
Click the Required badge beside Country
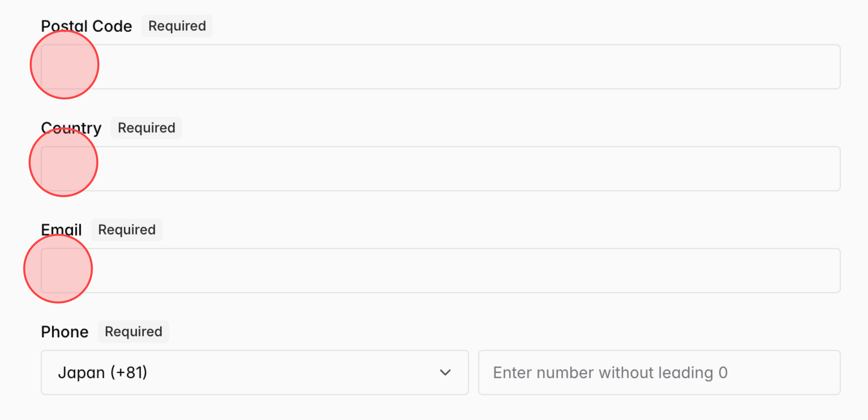coord(146,128)
